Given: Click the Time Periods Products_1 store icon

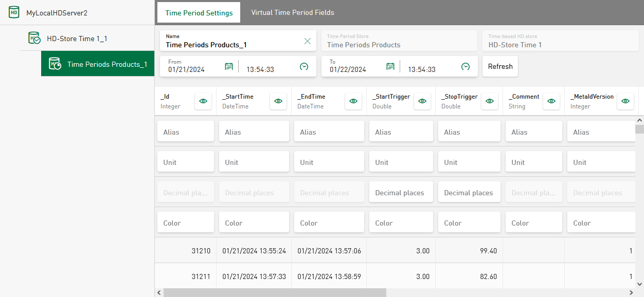Looking at the screenshot, I should click(x=55, y=64).
